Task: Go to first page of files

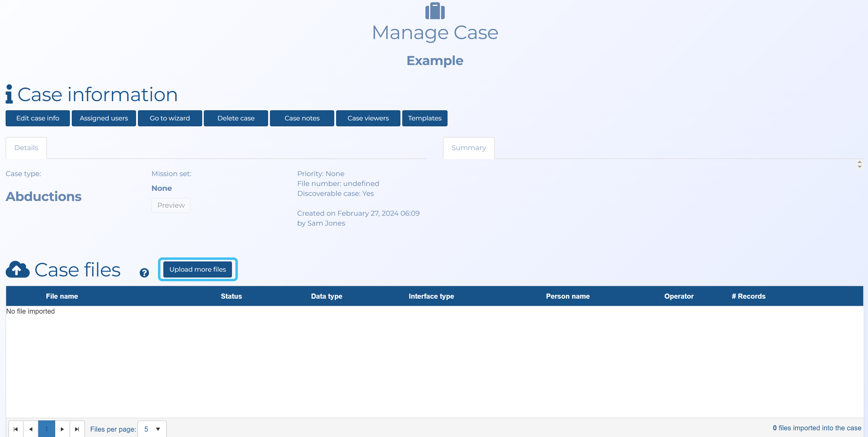Action: 16,429
